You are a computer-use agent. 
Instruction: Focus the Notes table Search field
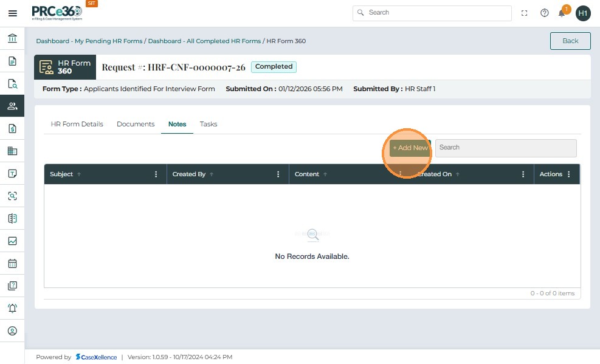(x=506, y=148)
